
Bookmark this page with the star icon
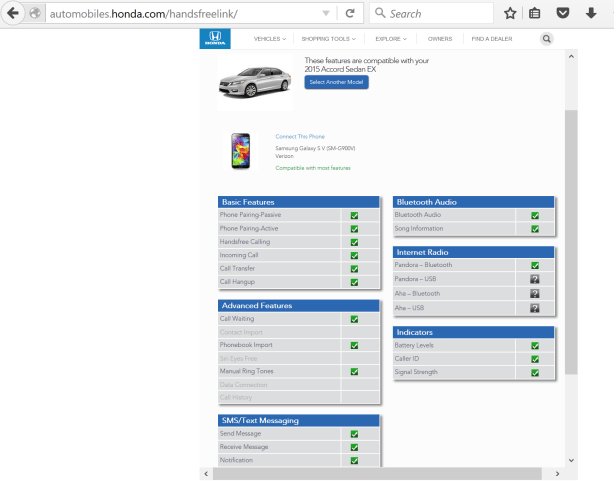coord(510,14)
